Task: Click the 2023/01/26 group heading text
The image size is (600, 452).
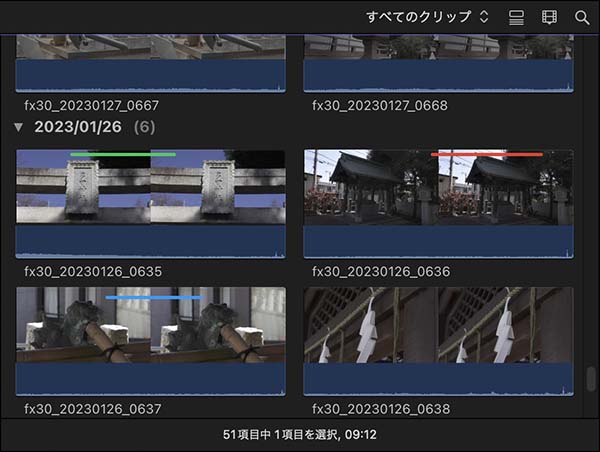Action: [x=78, y=127]
